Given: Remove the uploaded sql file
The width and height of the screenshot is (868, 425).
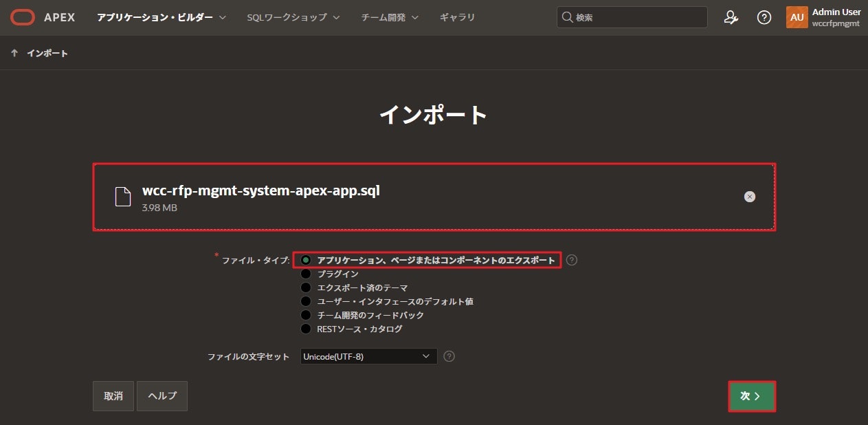Looking at the screenshot, I should click(750, 197).
